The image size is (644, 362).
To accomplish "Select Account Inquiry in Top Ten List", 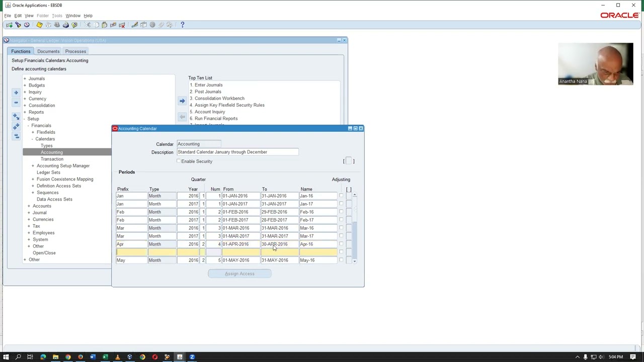I will 207,112.
